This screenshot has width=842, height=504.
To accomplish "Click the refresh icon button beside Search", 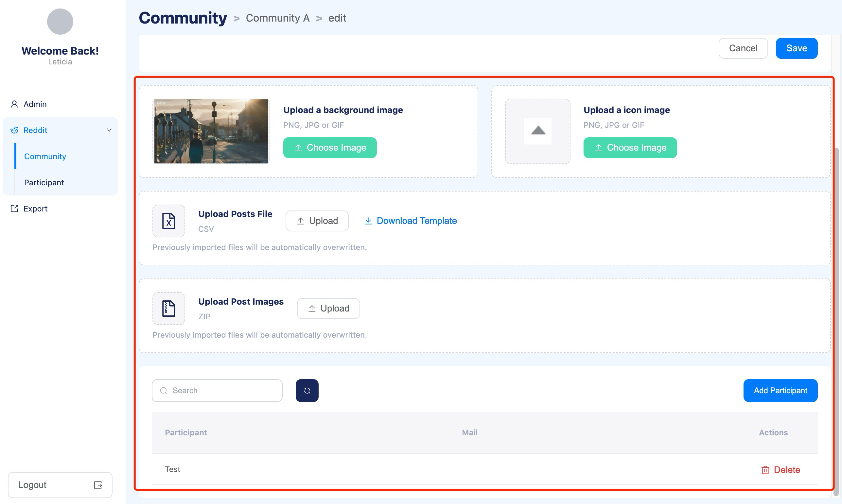I will pos(307,390).
